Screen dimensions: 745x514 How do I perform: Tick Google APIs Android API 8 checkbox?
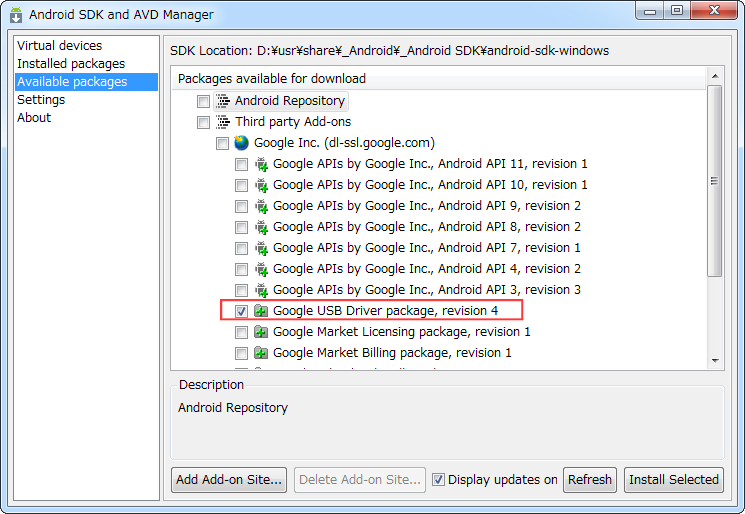[241, 227]
